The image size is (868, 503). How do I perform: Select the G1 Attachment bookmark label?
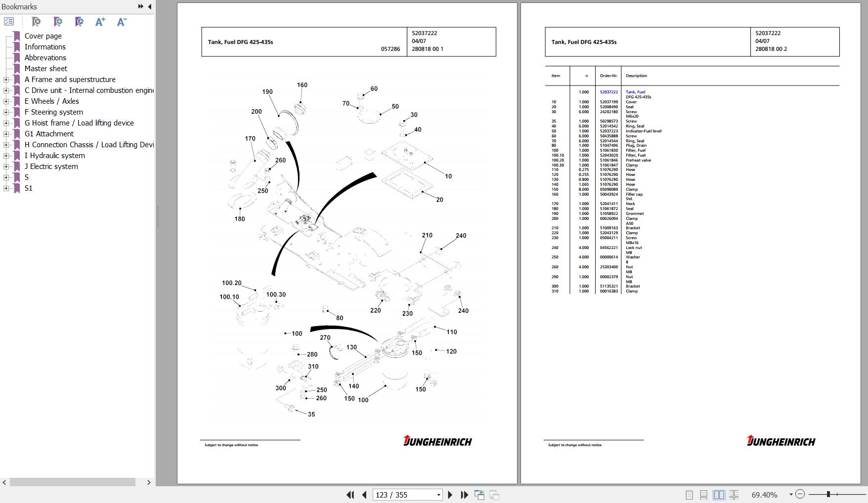[49, 134]
